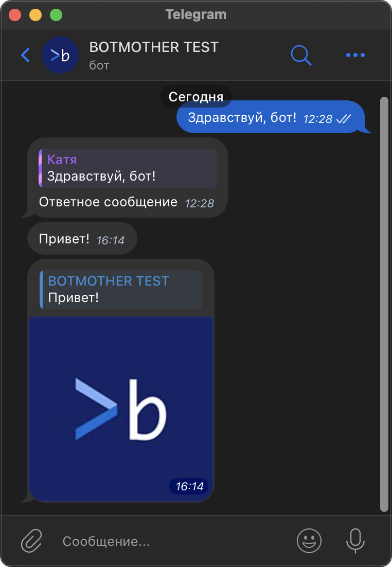Click the standalone Привет! 16:14 message
This screenshot has width=392, height=567.
point(82,239)
